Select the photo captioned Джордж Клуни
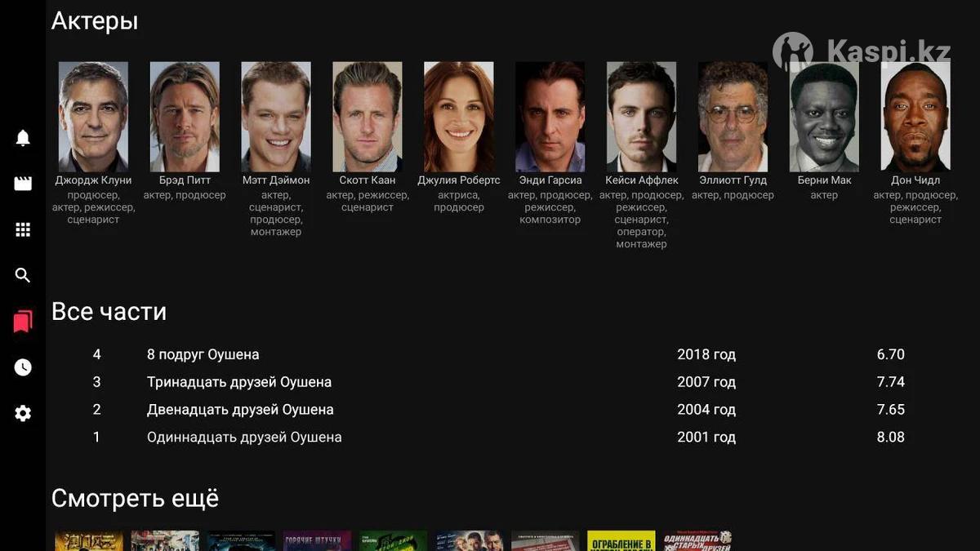The width and height of the screenshot is (980, 551). pyautogui.click(x=93, y=117)
